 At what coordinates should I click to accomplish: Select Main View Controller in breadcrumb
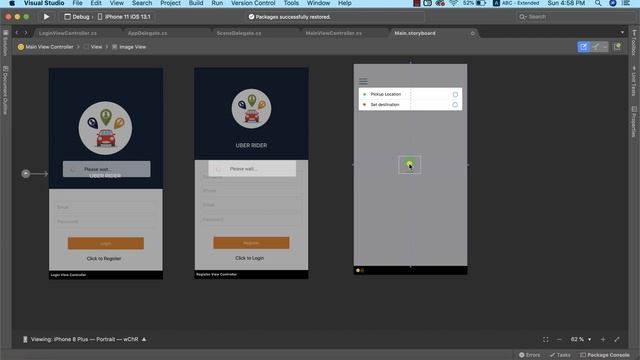tap(46, 47)
